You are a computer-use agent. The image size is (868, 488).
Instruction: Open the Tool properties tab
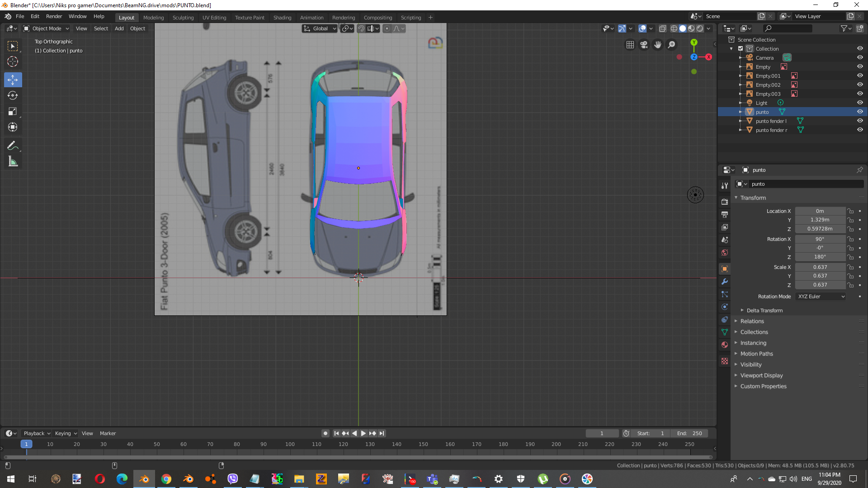tap(725, 186)
